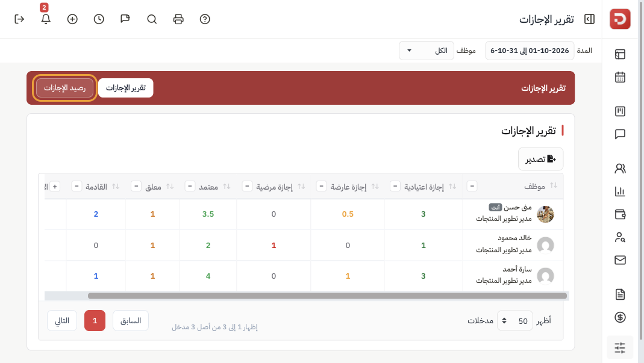Viewport: 644px width, 363px height.
Task: Click the print icon
Action: click(x=178, y=19)
